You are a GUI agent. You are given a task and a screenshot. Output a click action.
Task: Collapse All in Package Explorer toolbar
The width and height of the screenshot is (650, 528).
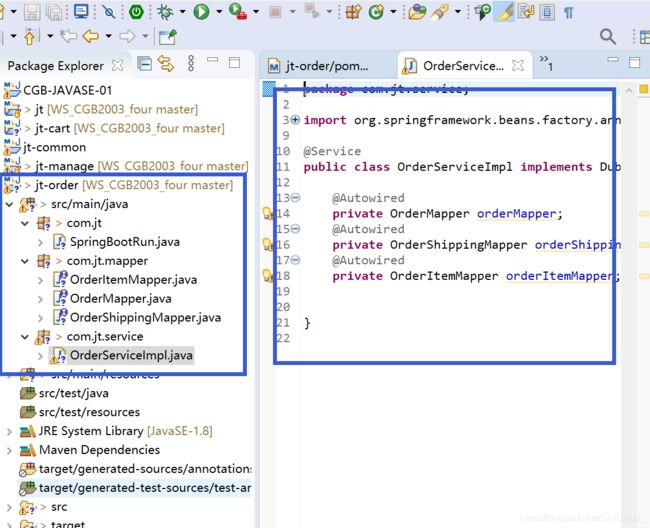144,63
